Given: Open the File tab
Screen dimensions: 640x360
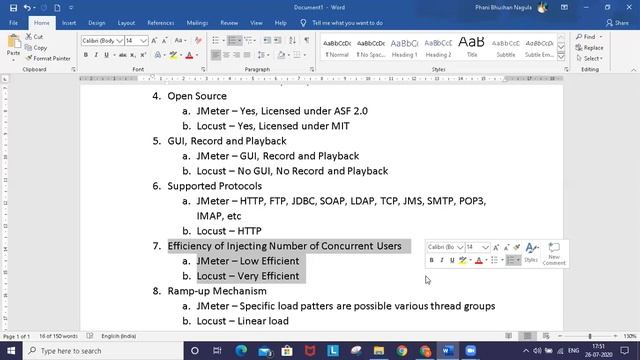Looking at the screenshot, I should (13, 23).
